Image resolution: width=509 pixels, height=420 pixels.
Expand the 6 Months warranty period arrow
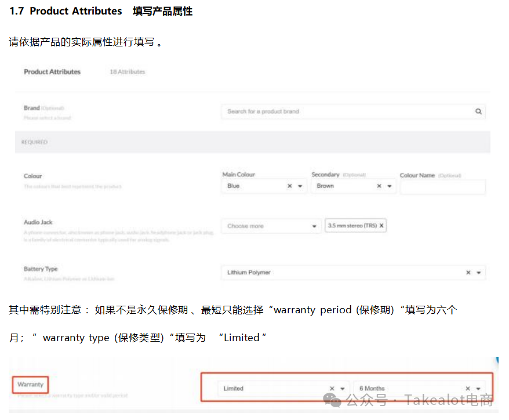click(479, 389)
